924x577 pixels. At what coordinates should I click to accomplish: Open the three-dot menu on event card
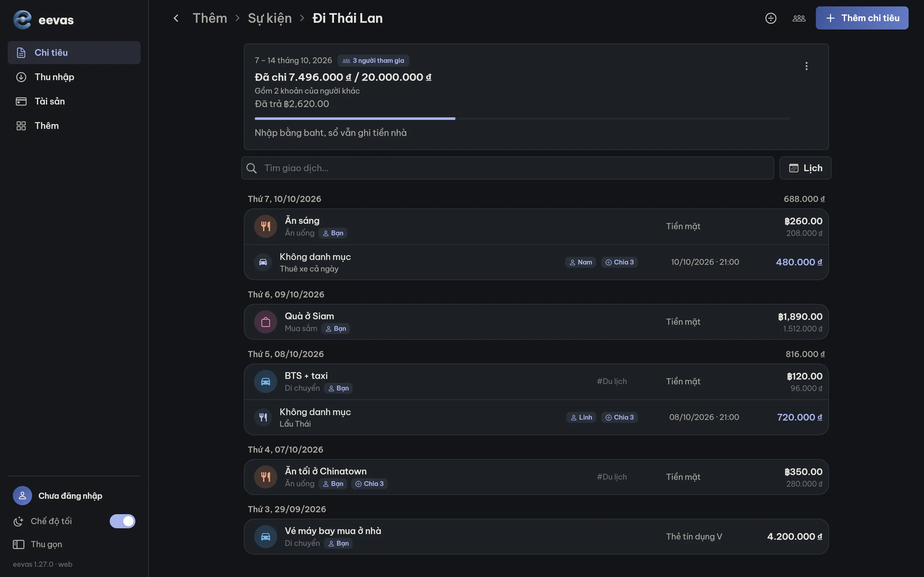pyautogui.click(x=806, y=66)
